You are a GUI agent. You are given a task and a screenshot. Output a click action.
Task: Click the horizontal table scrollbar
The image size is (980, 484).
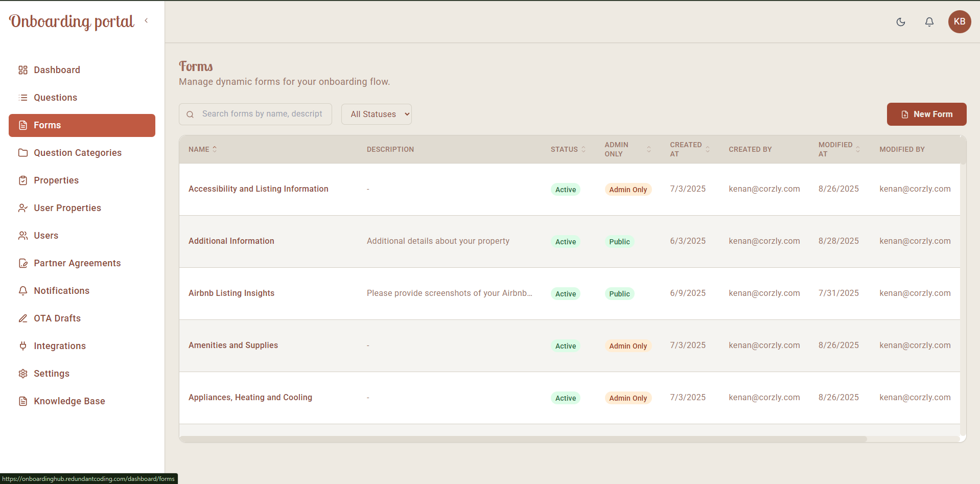point(523,439)
